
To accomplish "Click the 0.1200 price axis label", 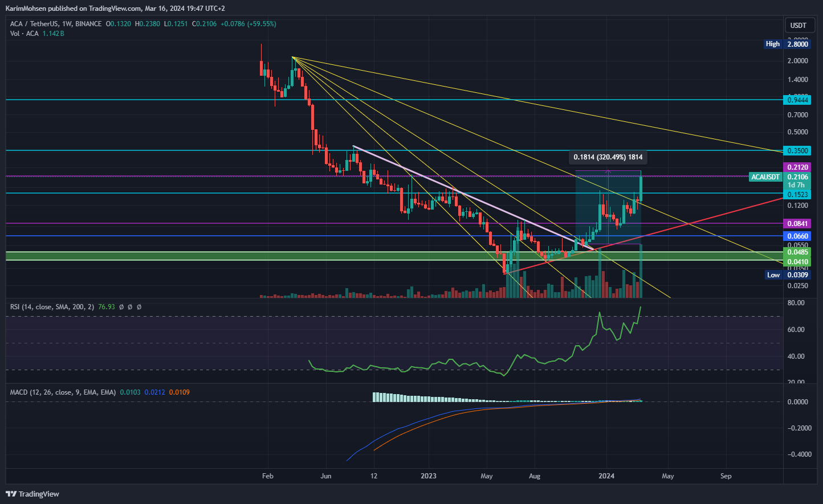I will point(797,206).
